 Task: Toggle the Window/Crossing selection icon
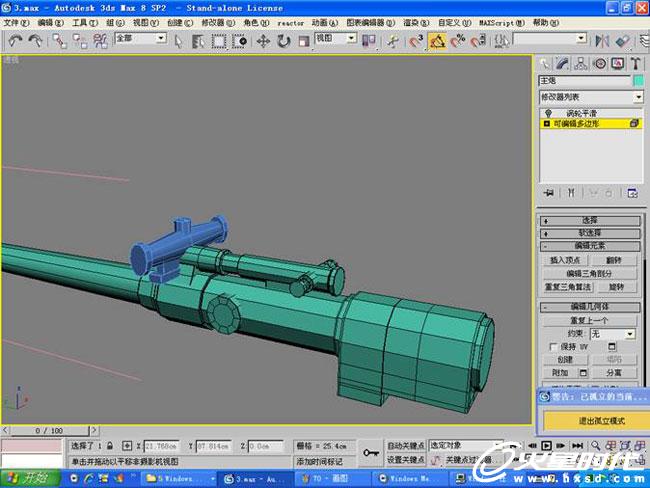click(239, 41)
